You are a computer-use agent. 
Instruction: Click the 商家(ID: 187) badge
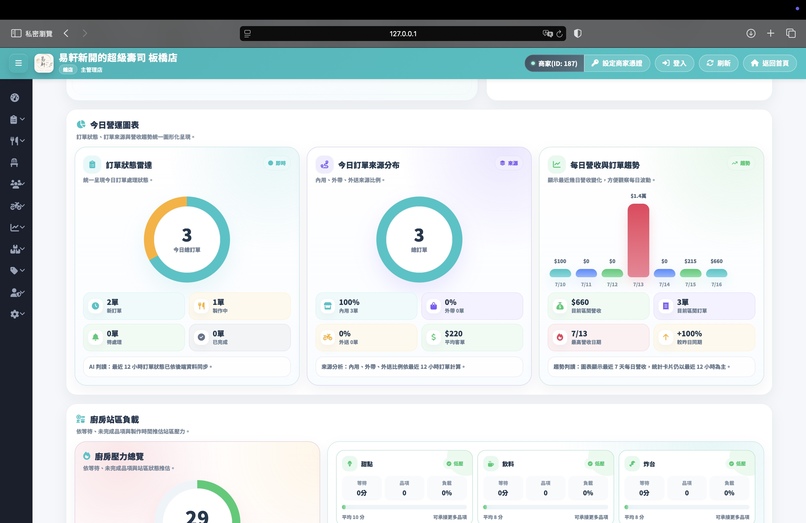(x=554, y=63)
